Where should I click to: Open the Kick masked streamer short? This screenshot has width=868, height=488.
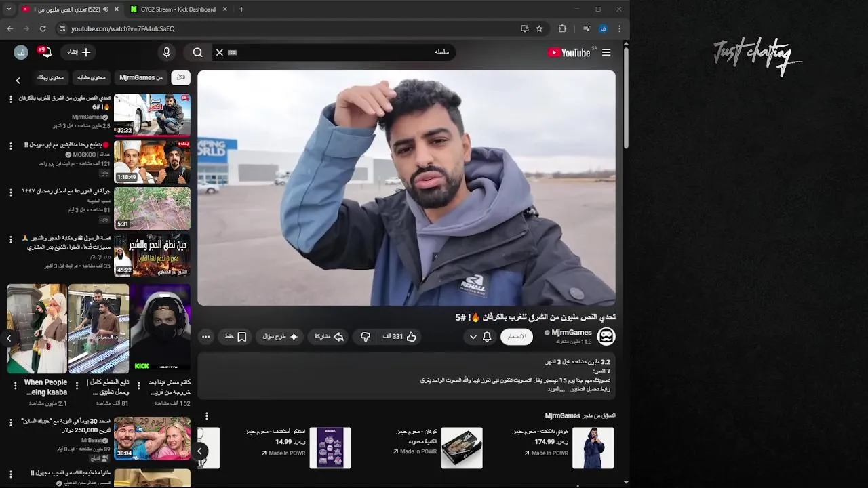160,329
